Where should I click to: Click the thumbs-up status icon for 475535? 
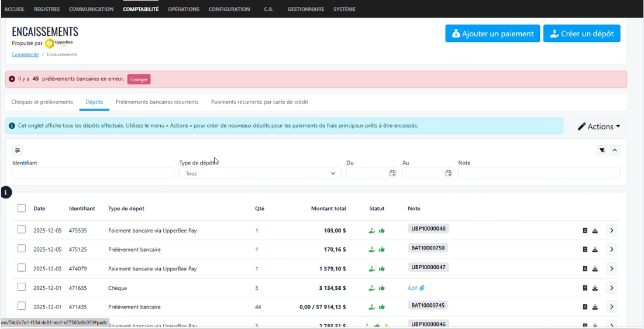point(382,231)
